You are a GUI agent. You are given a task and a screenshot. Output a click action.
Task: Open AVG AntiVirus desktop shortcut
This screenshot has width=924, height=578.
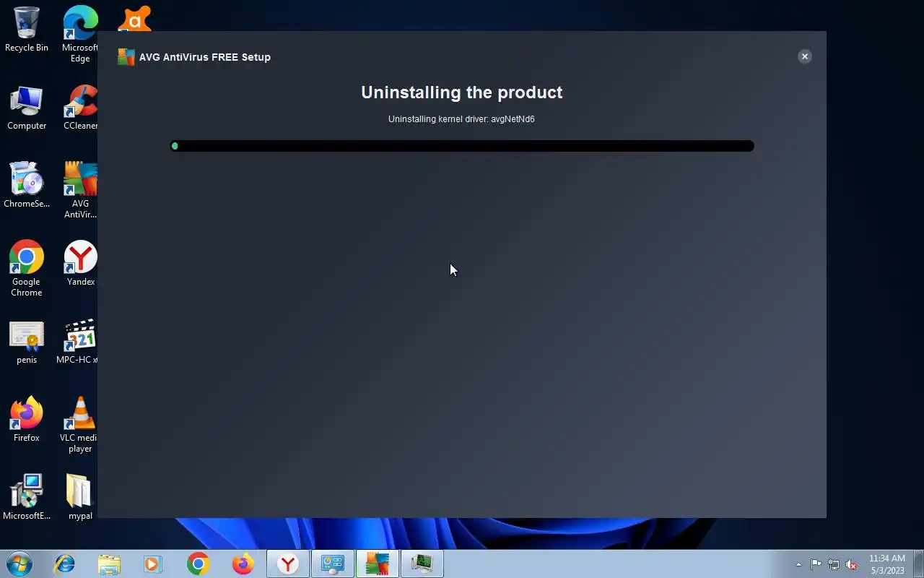point(80,190)
